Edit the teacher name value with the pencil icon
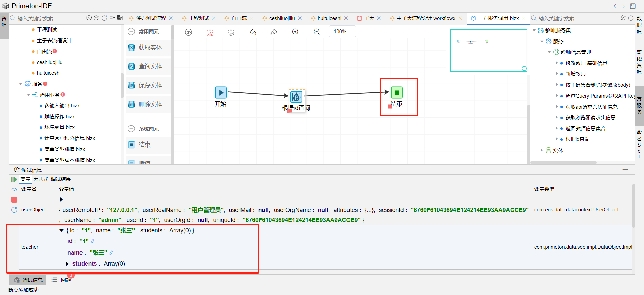Image resolution: width=644 pixels, height=295 pixels. [112, 253]
